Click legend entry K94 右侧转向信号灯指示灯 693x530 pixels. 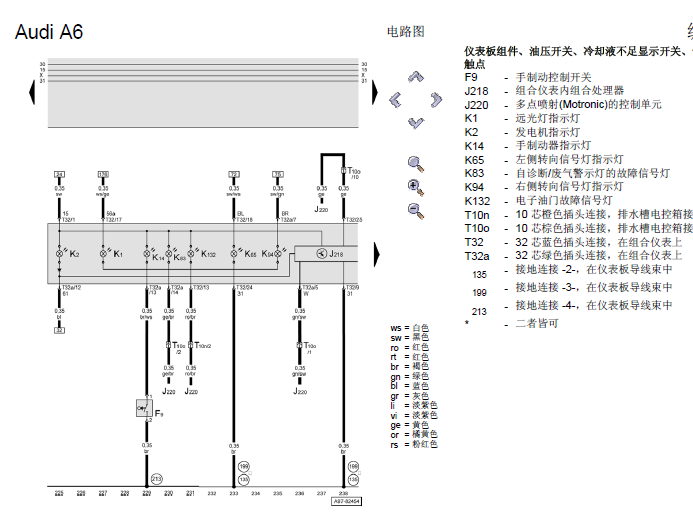[x=544, y=187]
